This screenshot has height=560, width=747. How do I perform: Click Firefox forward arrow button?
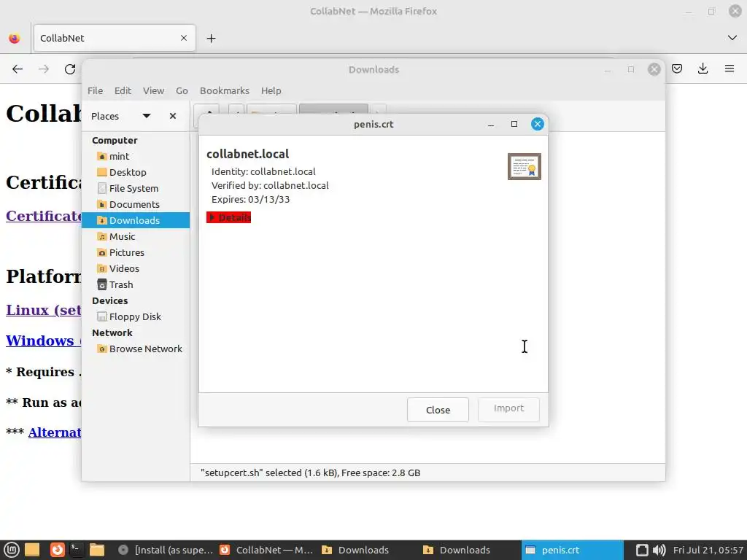[44, 69]
